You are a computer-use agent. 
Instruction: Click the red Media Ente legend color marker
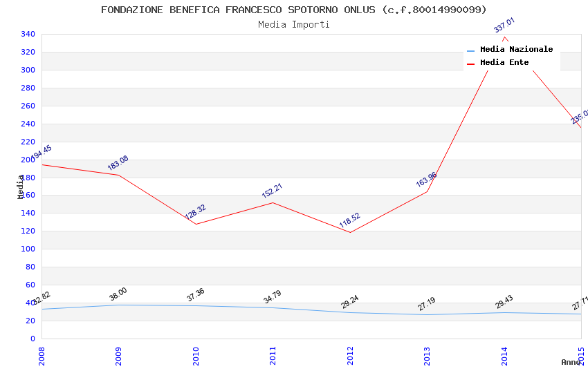470,64
